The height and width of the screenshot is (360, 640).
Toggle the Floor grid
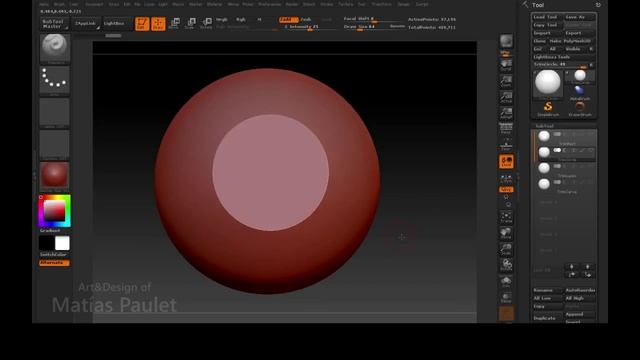(506, 145)
